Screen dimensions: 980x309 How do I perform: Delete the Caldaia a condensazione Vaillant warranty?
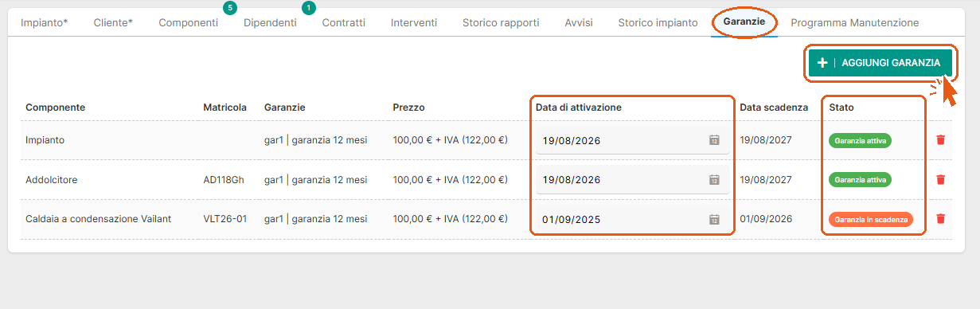940,218
